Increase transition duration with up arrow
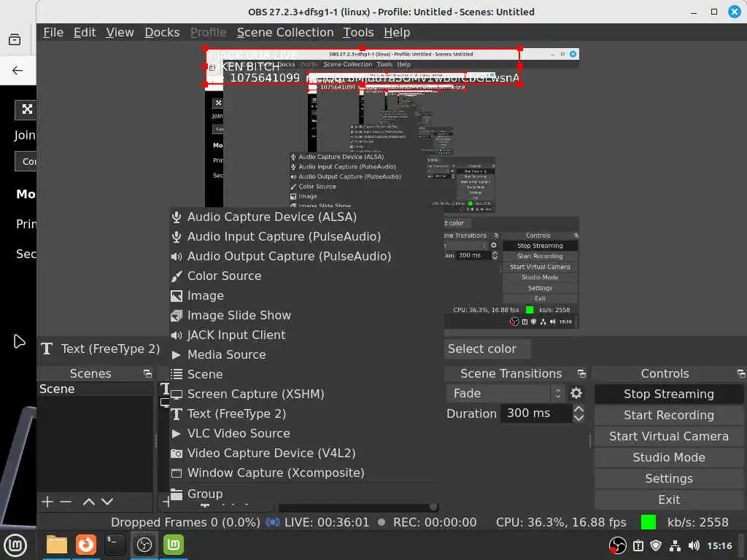 pyautogui.click(x=578, y=408)
